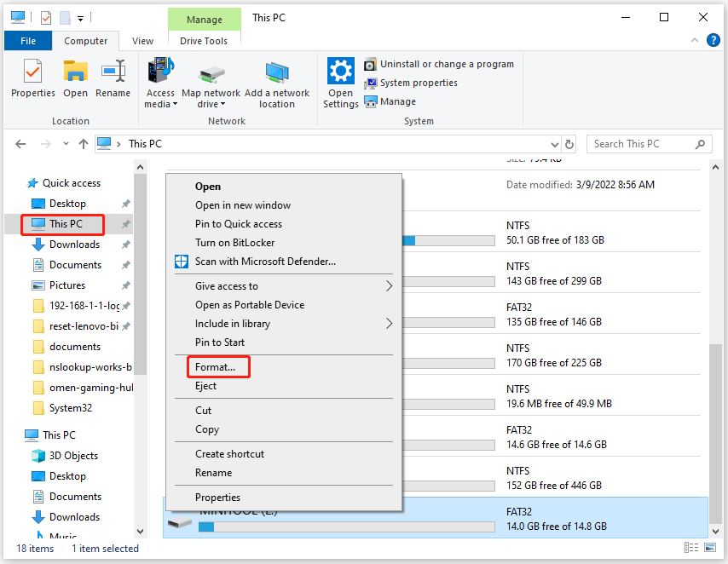This screenshot has height=564, width=728.
Task: Click the Back navigation button
Action: [20, 143]
